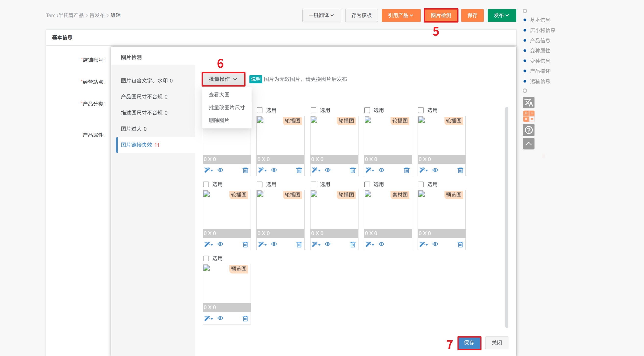
Task: Preview the 素材图 image with eye icon
Action: [x=381, y=244]
